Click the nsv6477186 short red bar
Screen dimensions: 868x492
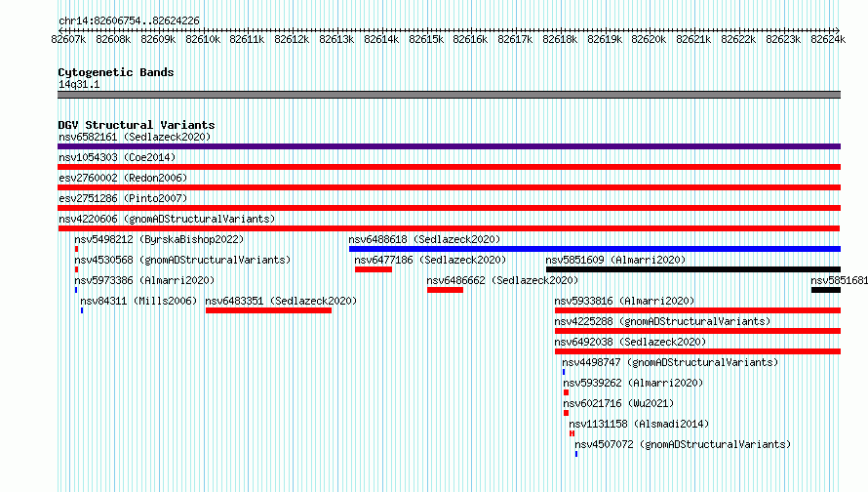click(374, 269)
